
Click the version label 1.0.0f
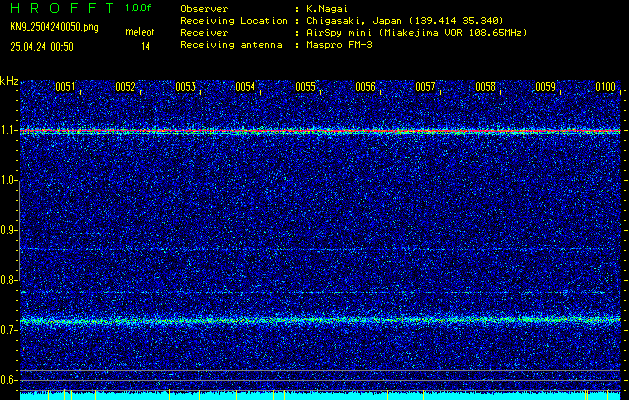point(138,8)
